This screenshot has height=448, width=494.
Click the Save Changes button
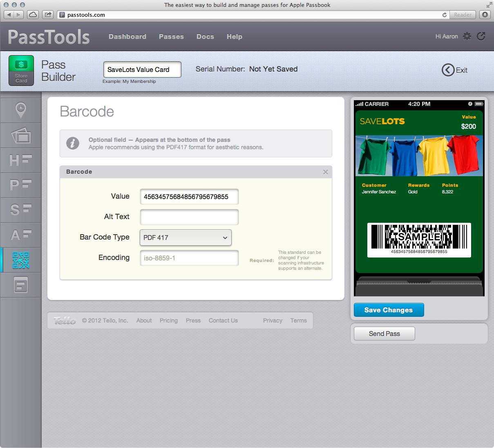pyautogui.click(x=389, y=310)
